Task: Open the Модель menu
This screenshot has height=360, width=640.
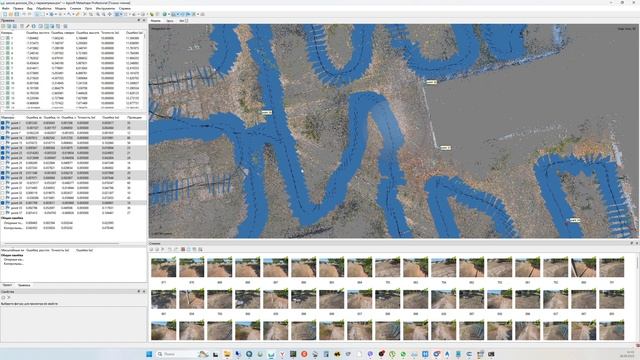Action: 60,8
